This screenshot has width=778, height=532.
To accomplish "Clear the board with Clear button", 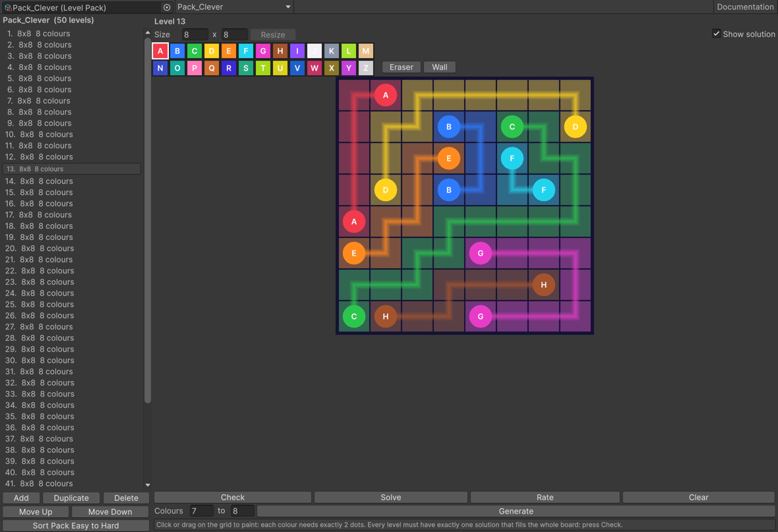I will pos(699,497).
